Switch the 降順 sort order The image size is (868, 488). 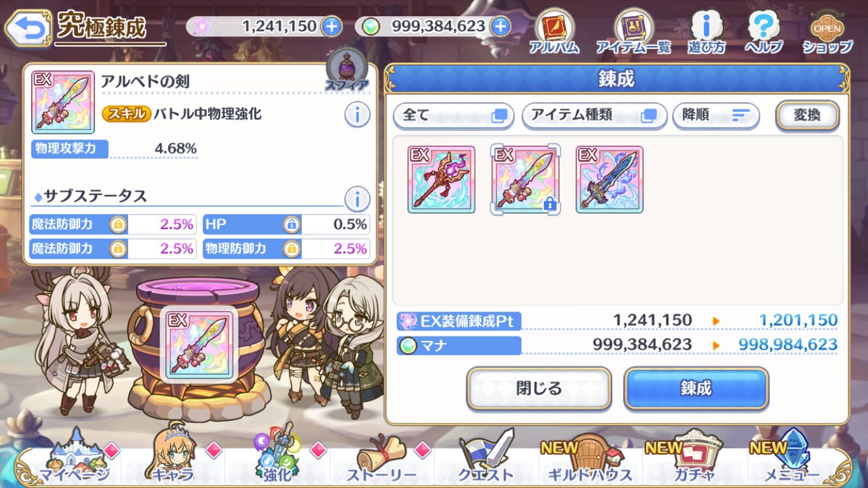pyautogui.click(x=716, y=115)
